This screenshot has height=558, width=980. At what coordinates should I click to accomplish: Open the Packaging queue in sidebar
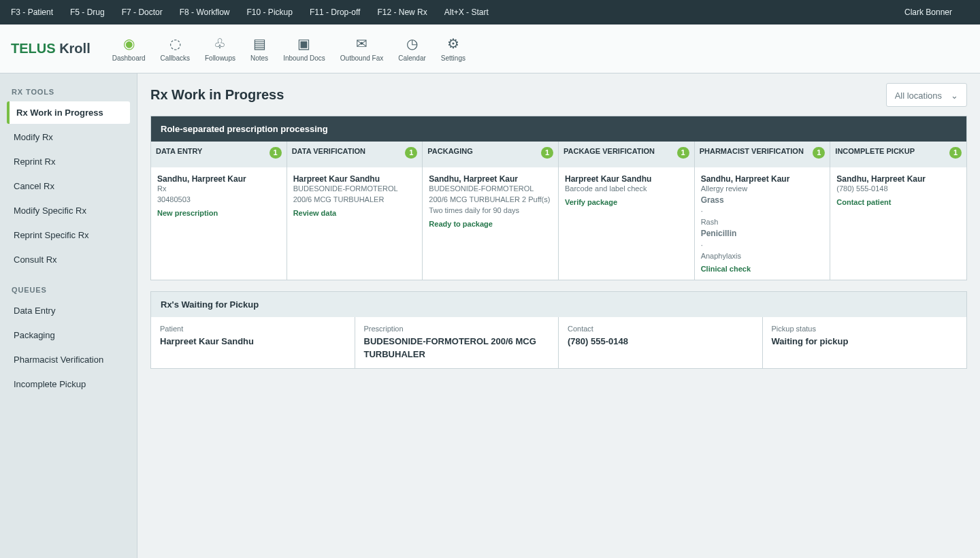click(x=69, y=335)
